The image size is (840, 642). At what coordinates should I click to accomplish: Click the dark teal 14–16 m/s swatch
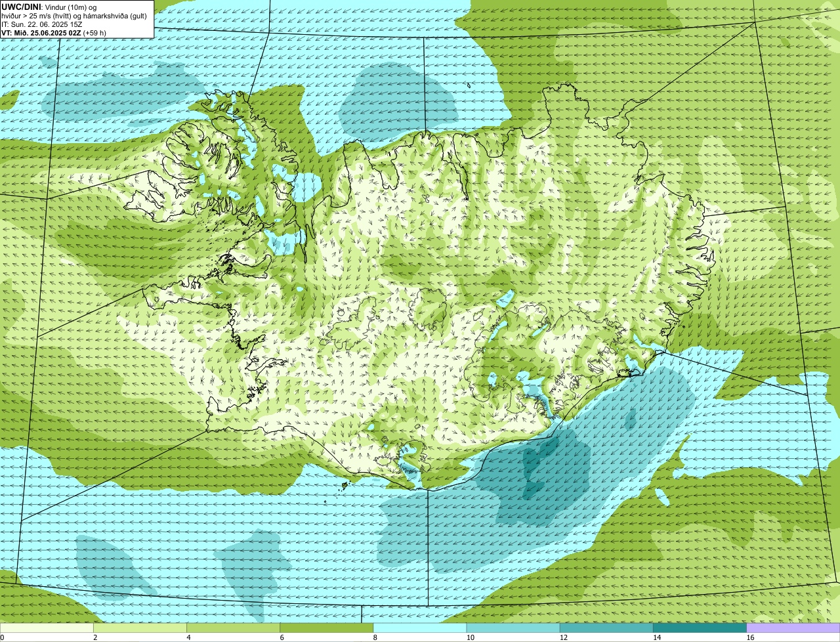(700, 628)
